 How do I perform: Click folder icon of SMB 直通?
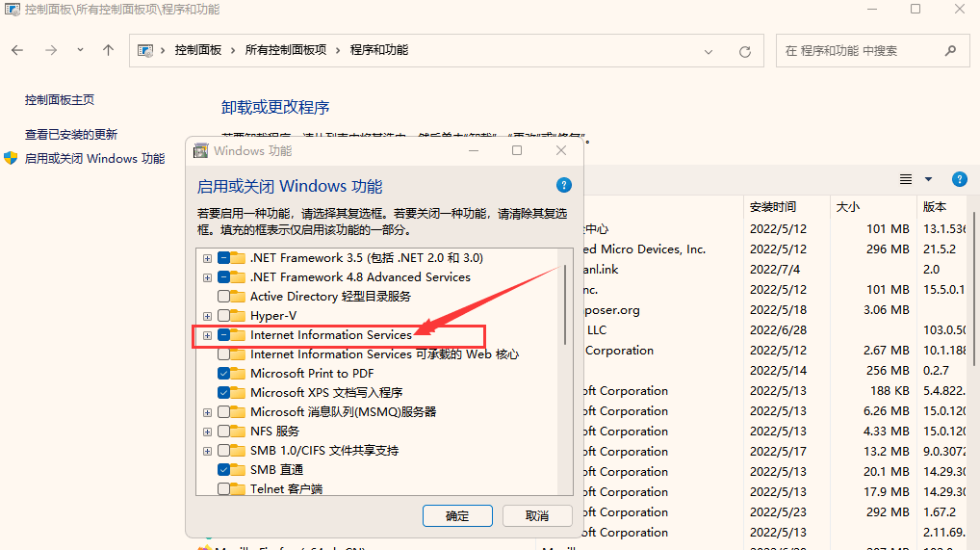click(238, 469)
